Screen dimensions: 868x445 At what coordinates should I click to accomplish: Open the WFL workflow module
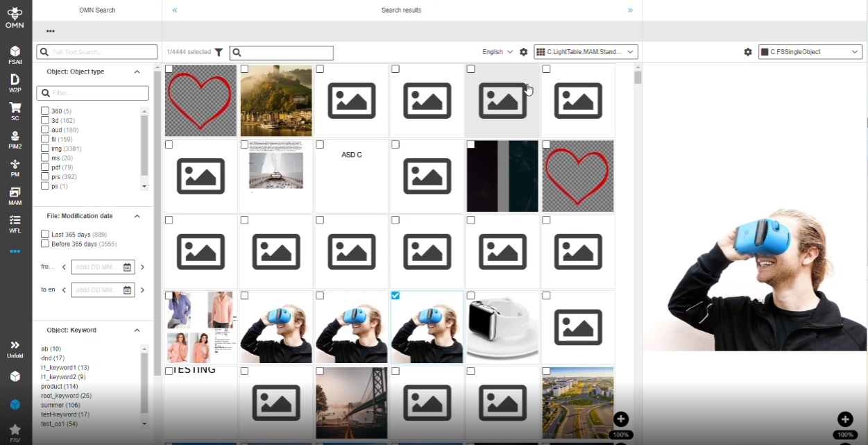[15, 224]
